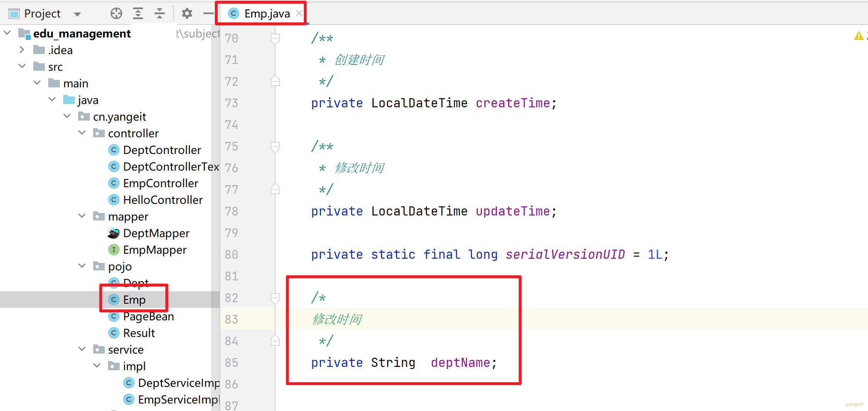Click the Collapse All icon in Project toolbar

point(160,14)
